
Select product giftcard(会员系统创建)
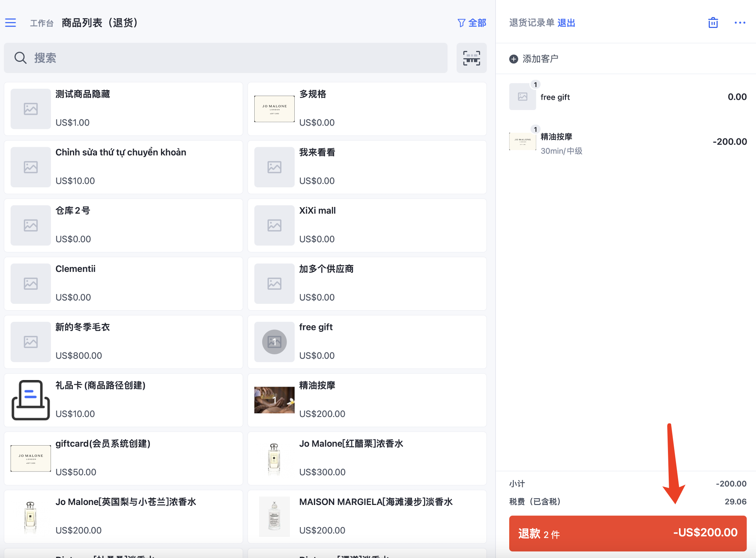(x=123, y=458)
